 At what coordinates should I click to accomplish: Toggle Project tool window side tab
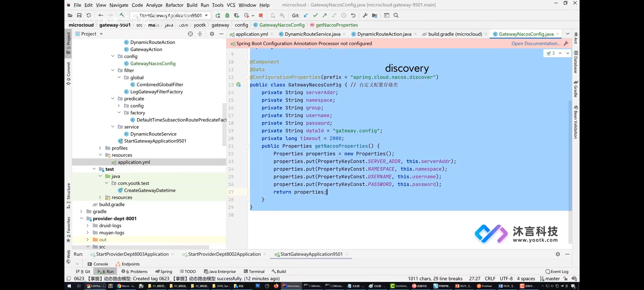tap(68, 43)
